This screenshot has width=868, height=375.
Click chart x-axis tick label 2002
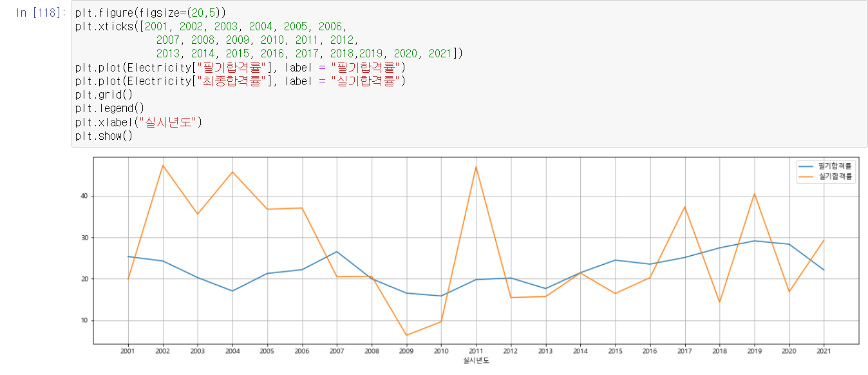pyautogui.click(x=163, y=351)
